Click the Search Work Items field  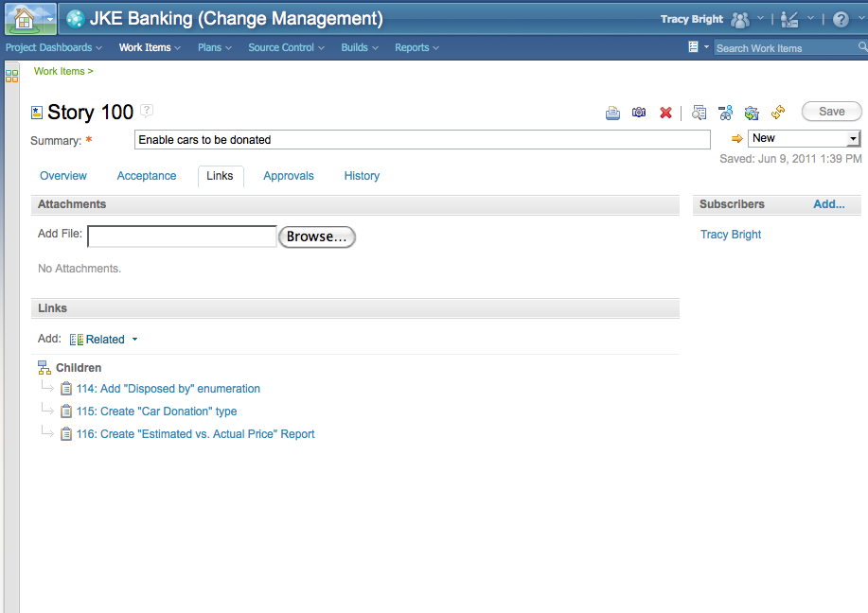point(785,47)
